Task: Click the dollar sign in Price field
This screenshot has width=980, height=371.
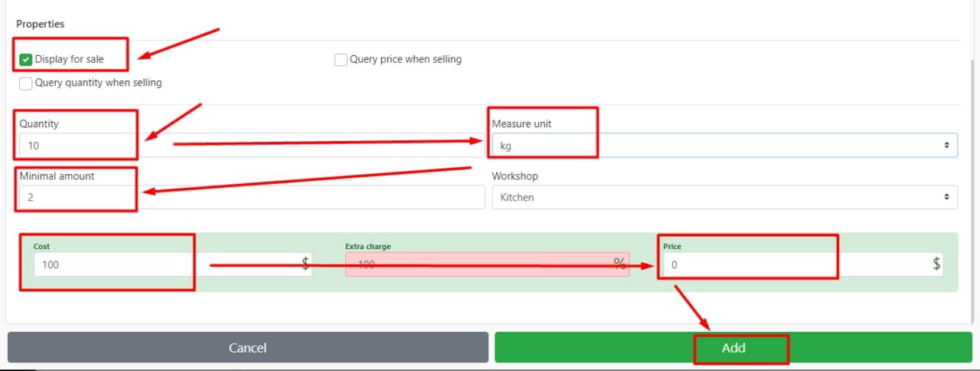Action: pyautogui.click(x=936, y=264)
